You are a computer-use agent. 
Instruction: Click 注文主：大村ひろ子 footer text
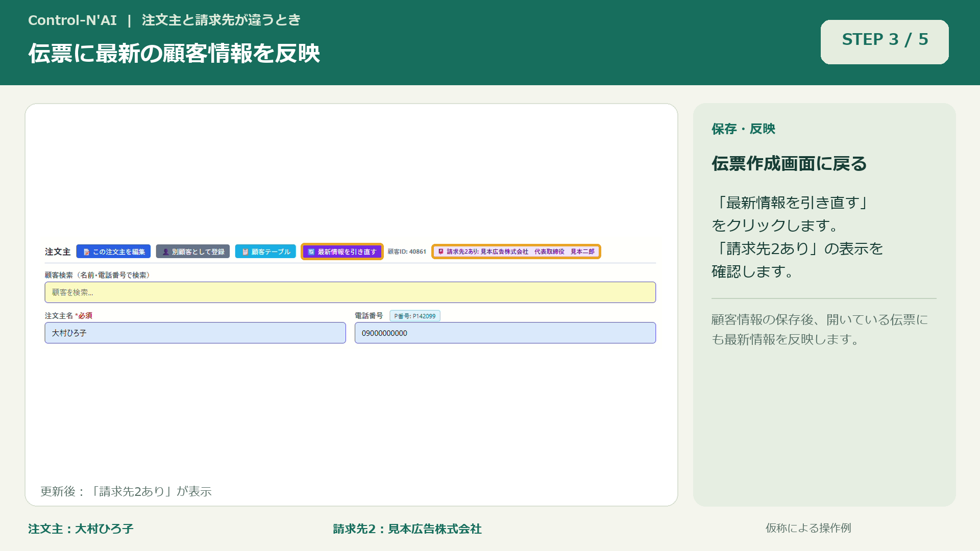pyautogui.click(x=81, y=529)
